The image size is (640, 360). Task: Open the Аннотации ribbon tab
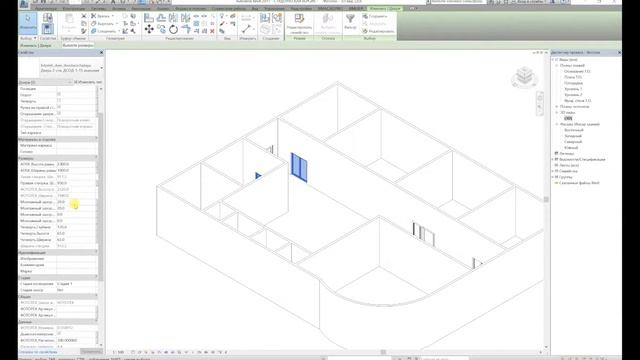pyautogui.click(x=141, y=8)
